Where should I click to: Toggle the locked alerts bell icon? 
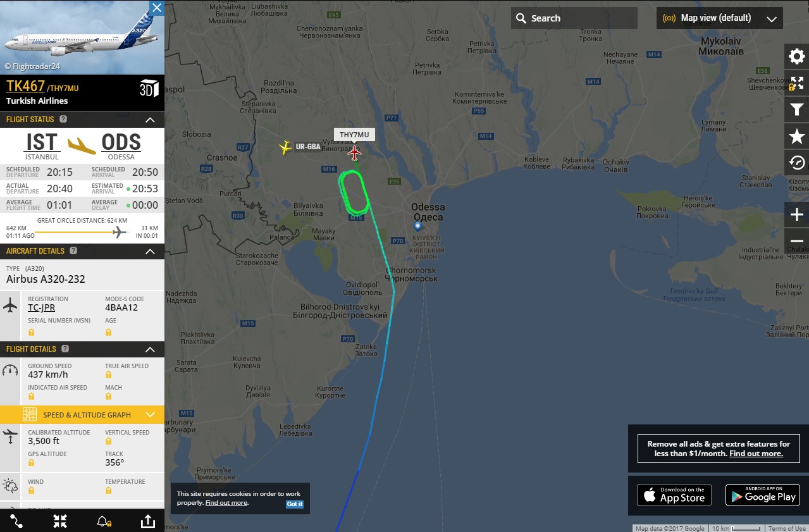coord(103,521)
